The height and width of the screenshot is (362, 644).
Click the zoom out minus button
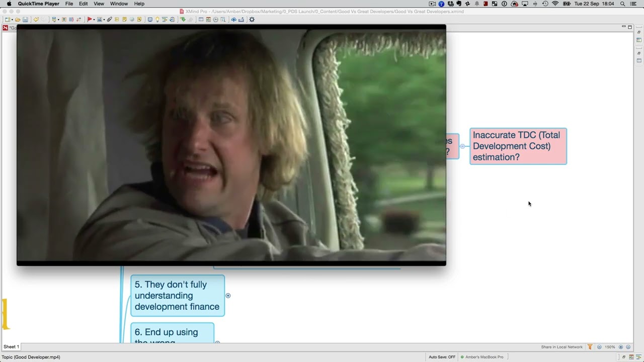pyautogui.click(x=599, y=347)
